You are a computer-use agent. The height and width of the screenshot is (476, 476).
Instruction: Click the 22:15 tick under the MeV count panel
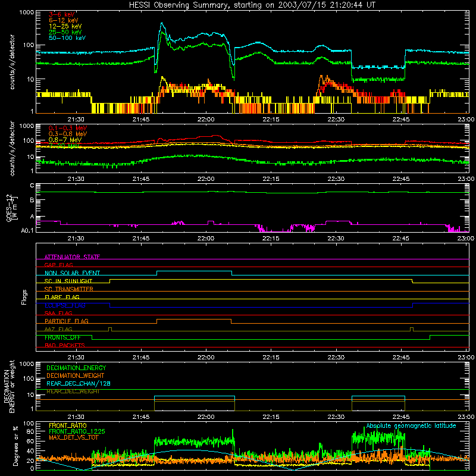pyautogui.click(x=271, y=179)
